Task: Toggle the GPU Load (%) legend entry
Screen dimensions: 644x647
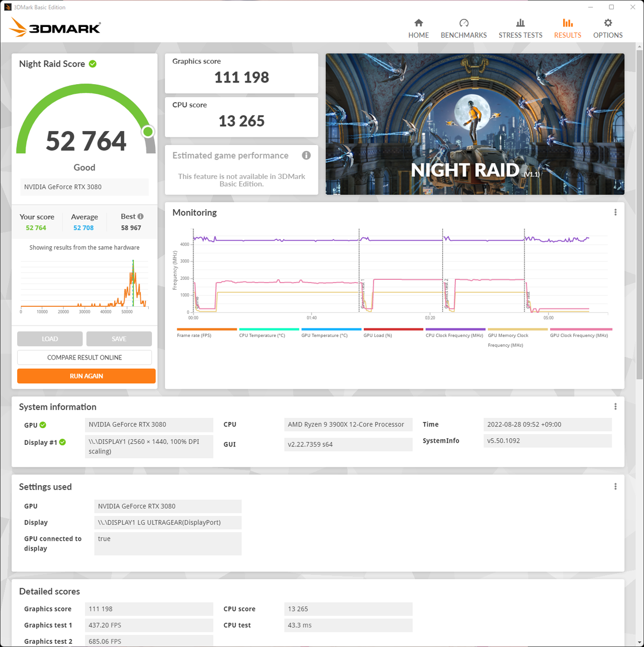Action: (x=393, y=333)
